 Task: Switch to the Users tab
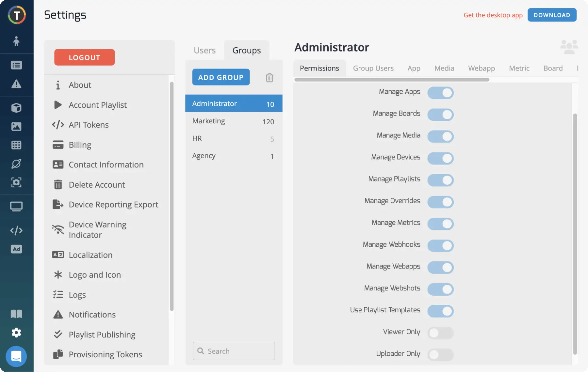[x=204, y=51]
